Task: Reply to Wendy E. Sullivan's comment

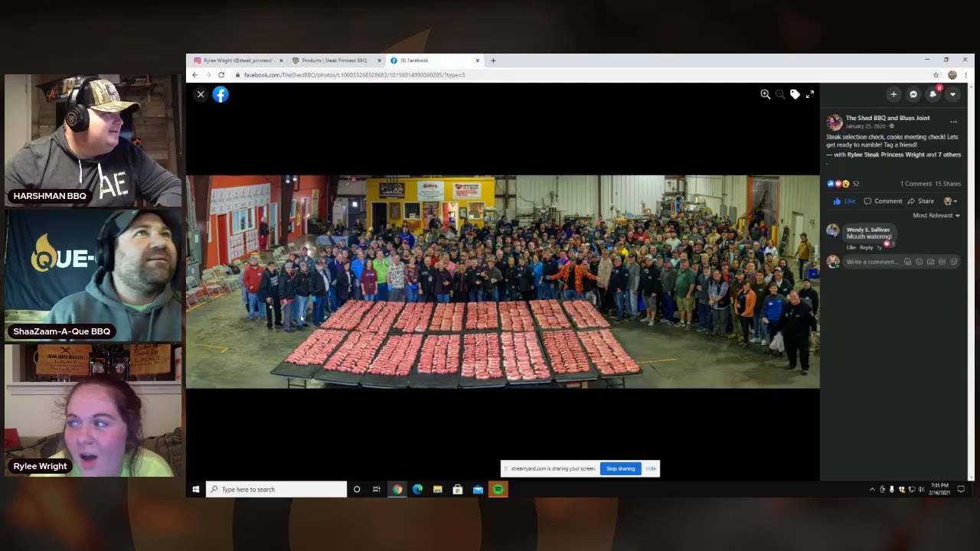Action: (x=866, y=247)
